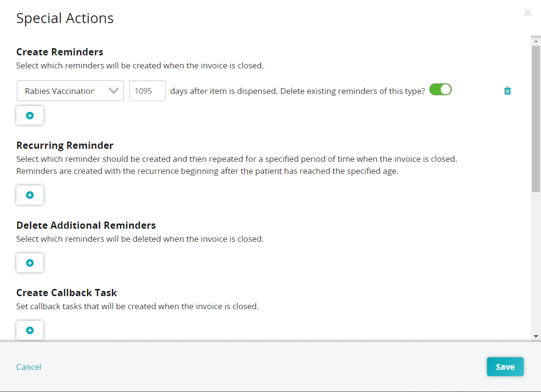
Task: Select the 1095 days input field
Action: coord(147,91)
